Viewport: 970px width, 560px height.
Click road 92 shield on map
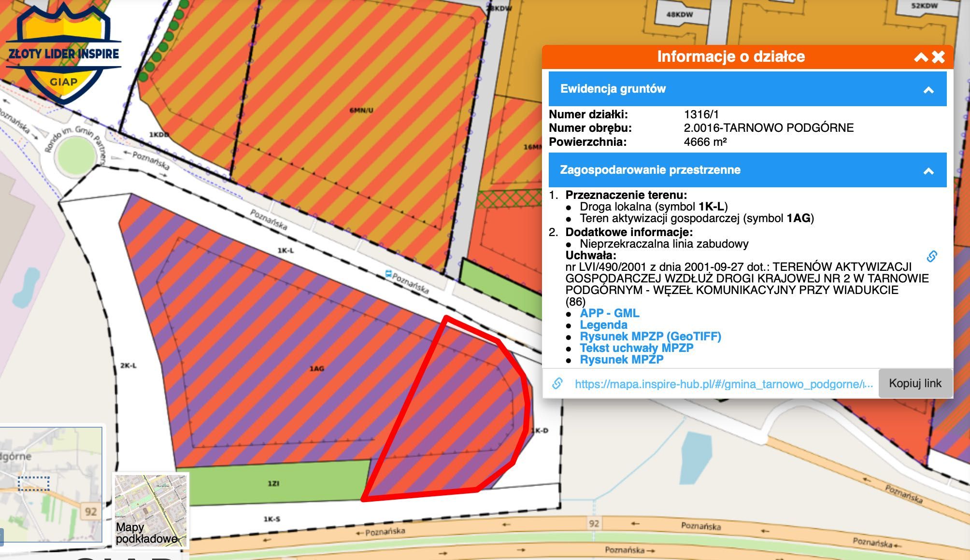[x=594, y=523]
